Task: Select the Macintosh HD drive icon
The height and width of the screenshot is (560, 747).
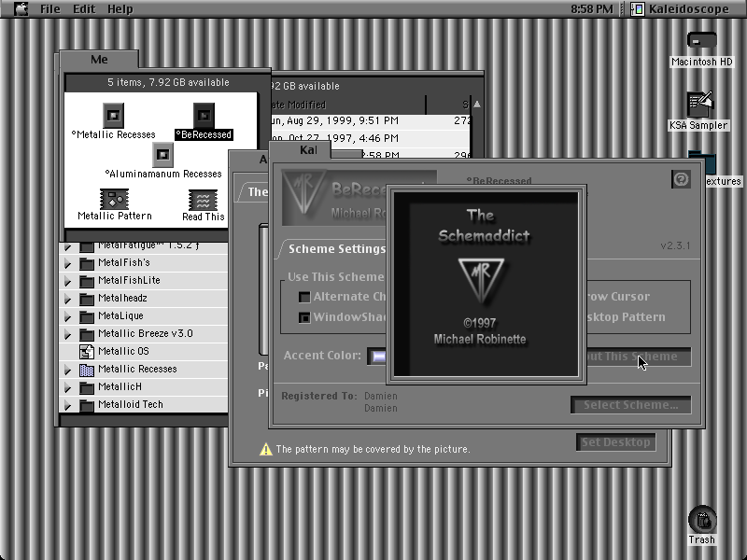Action: pyautogui.click(x=701, y=40)
